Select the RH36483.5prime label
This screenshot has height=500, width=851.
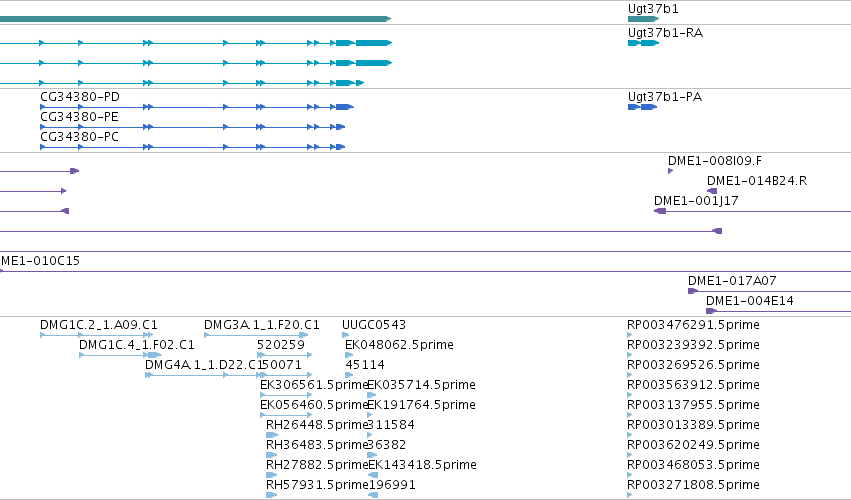click(317, 445)
